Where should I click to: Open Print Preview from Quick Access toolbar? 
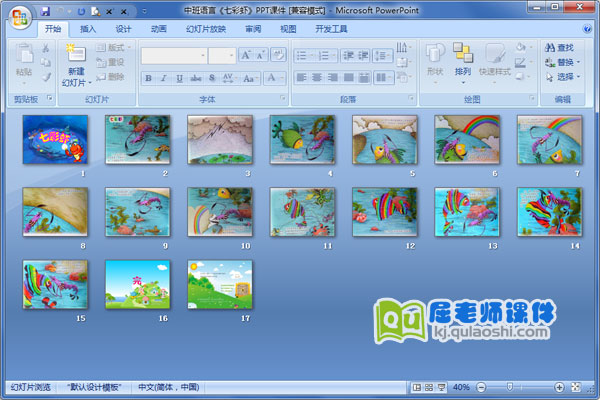coord(95,11)
